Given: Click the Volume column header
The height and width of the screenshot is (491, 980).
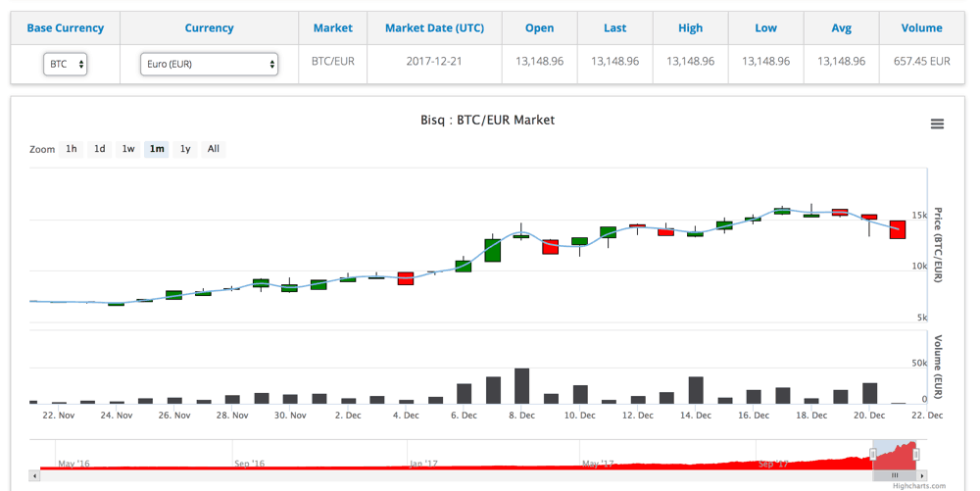Looking at the screenshot, I should tap(921, 28).
